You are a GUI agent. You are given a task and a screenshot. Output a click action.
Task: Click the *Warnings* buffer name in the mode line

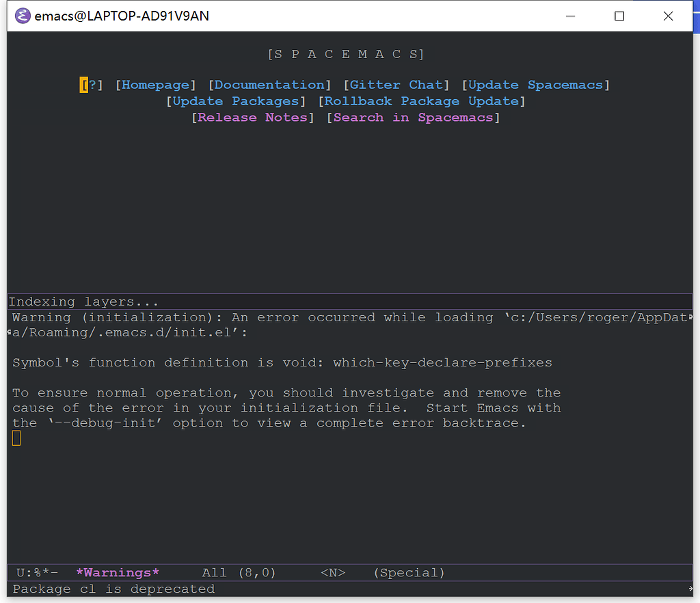117,573
